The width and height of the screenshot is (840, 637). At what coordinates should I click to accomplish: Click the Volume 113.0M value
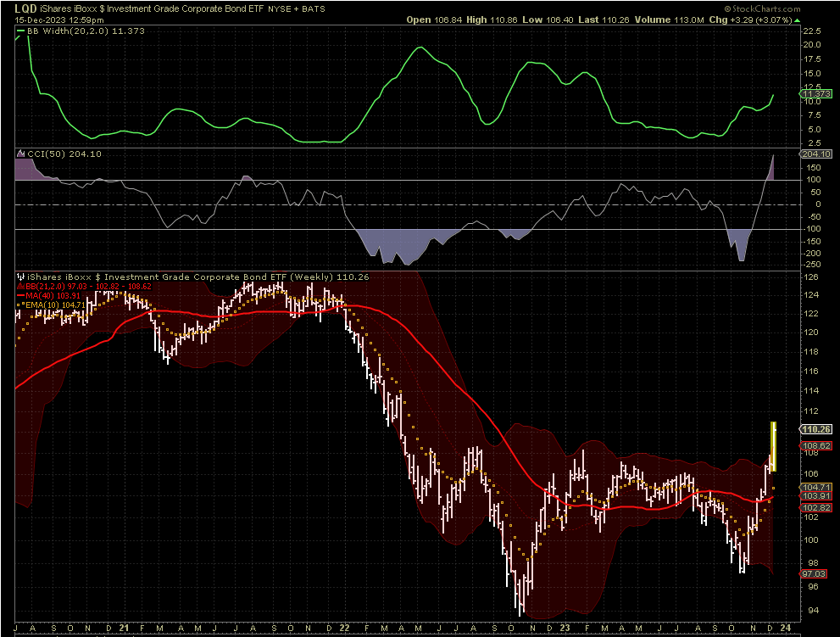[669, 20]
